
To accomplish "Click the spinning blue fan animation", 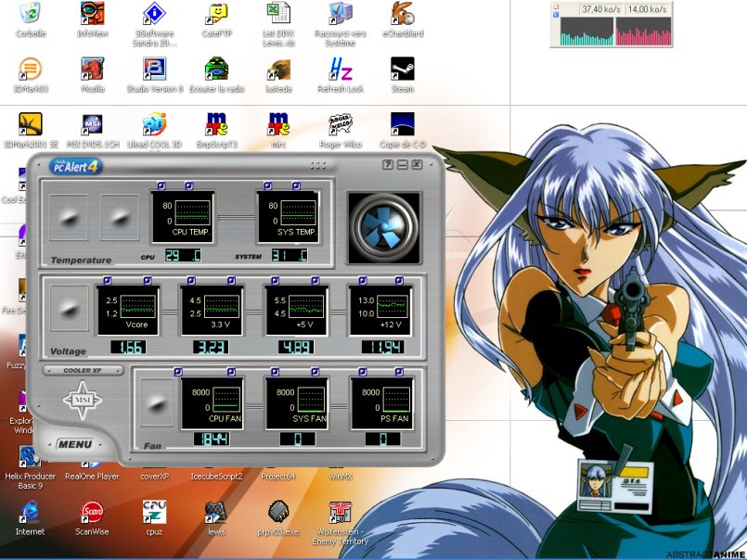I will [x=384, y=228].
